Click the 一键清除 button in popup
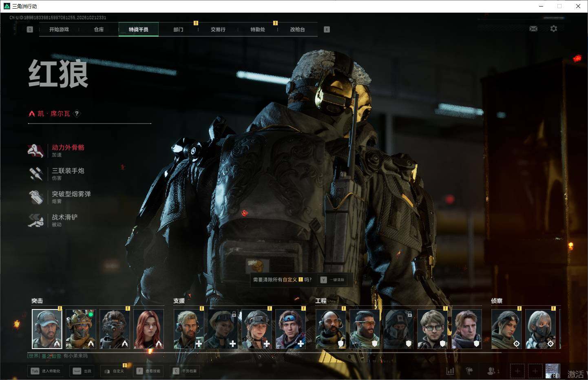Viewport: 588px width, 380px height. [333, 280]
